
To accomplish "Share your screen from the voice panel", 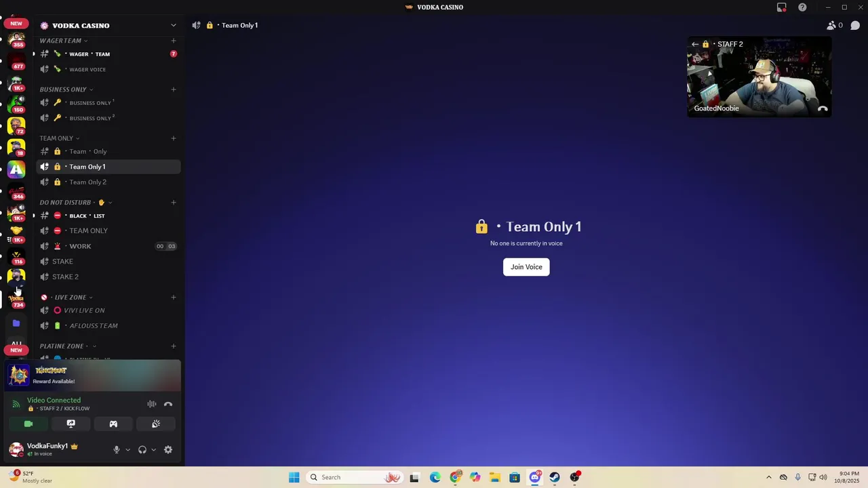I will click(x=71, y=424).
